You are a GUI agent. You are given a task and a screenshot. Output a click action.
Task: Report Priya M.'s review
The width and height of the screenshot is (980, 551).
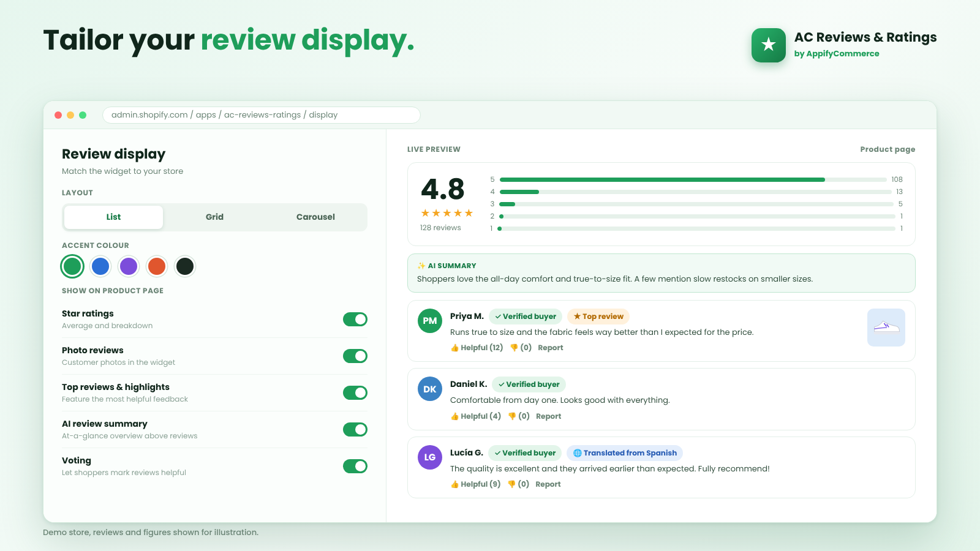(x=551, y=348)
